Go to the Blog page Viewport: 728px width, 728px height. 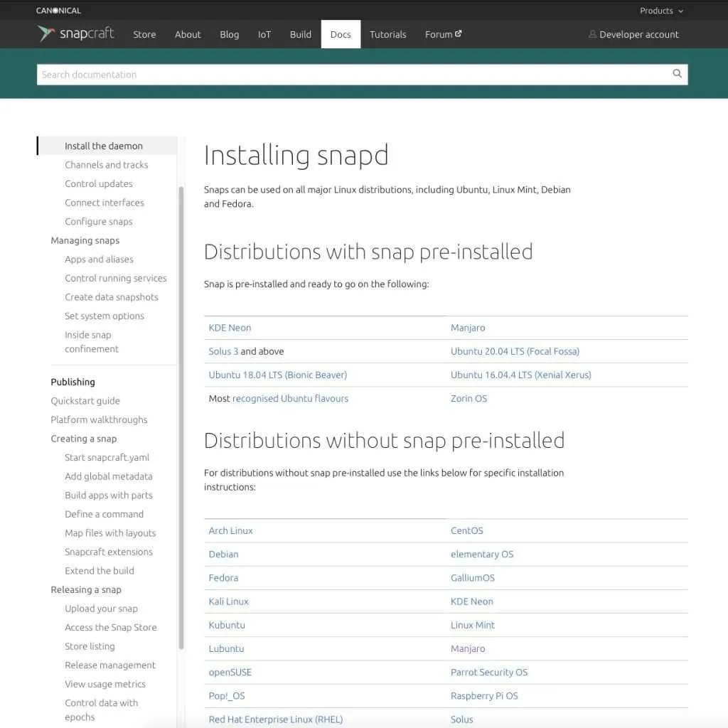tap(229, 34)
